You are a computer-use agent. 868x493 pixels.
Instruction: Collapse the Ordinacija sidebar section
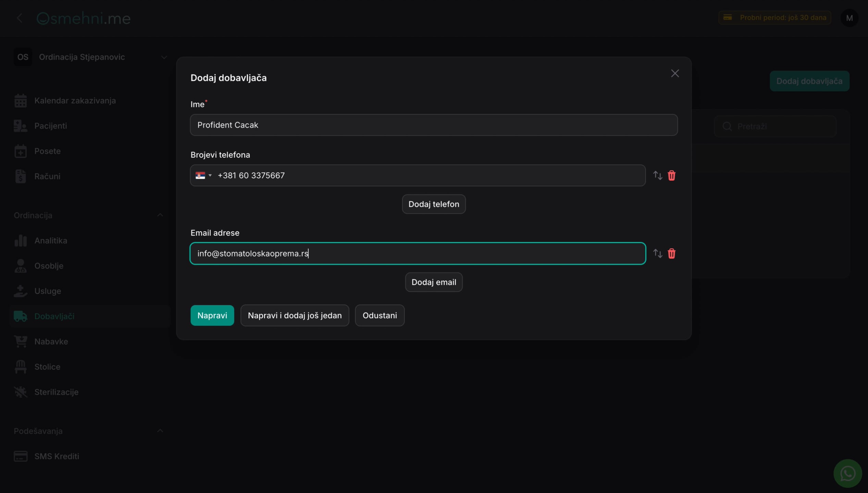[x=160, y=215]
